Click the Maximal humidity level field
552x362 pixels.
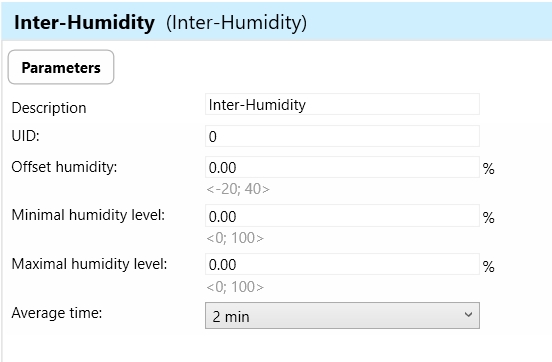(342, 264)
